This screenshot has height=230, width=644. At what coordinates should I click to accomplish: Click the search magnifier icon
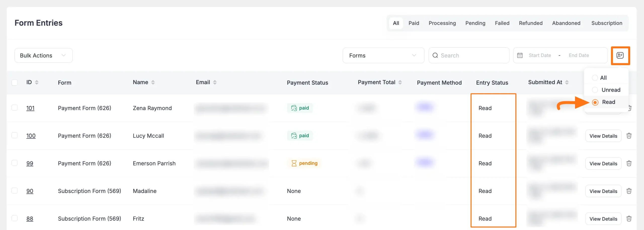click(435, 55)
